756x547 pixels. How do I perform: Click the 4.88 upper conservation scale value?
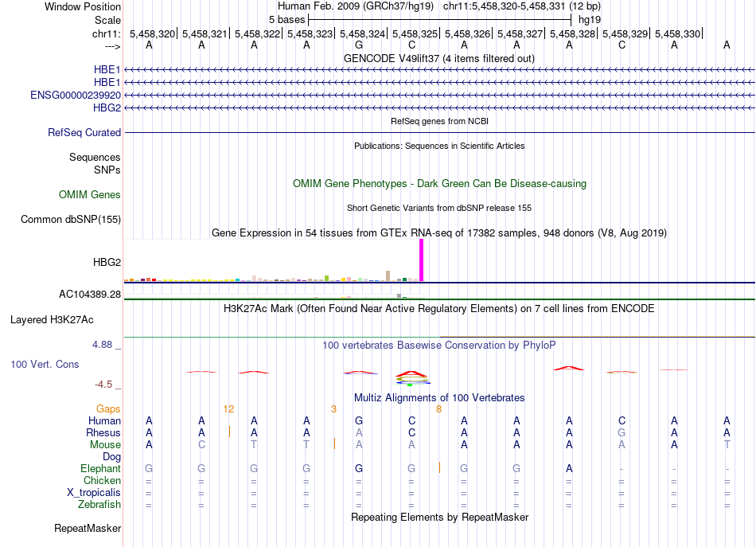(x=102, y=345)
